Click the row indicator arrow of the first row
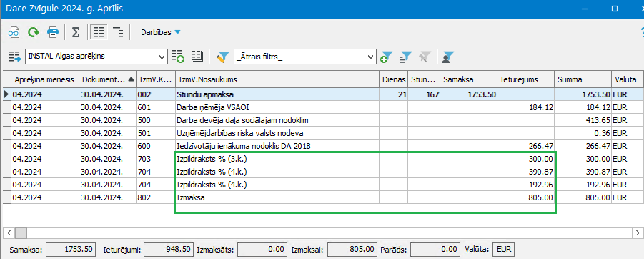This screenshot has height=259, width=644. (6, 94)
